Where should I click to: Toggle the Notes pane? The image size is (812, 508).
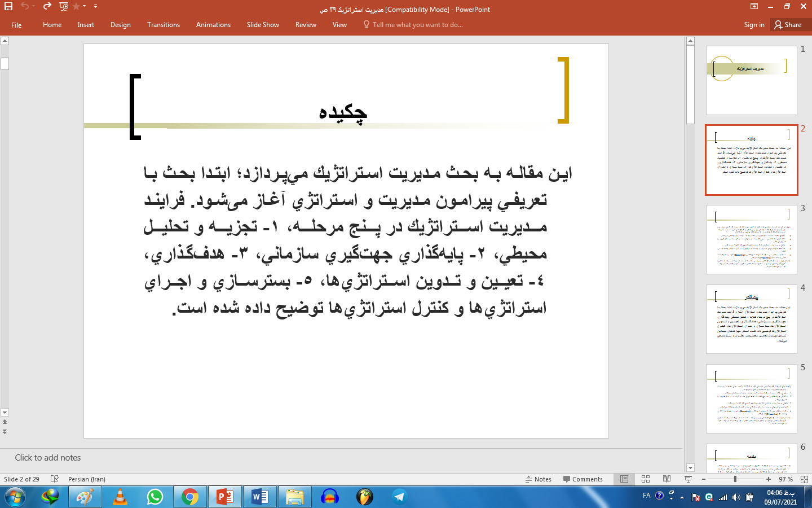[x=539, y=479]
